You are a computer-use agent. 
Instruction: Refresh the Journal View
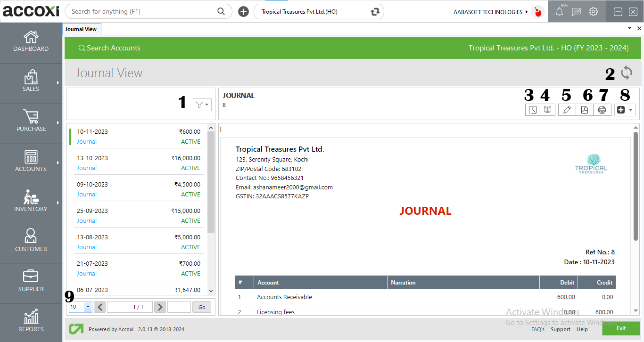click(x=627, y=73)
